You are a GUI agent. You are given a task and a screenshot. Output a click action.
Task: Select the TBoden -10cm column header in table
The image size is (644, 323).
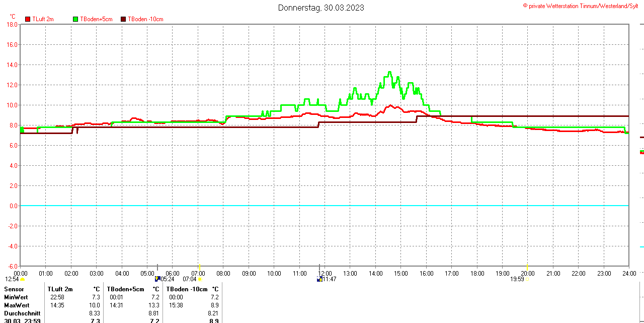coord(187,289)
